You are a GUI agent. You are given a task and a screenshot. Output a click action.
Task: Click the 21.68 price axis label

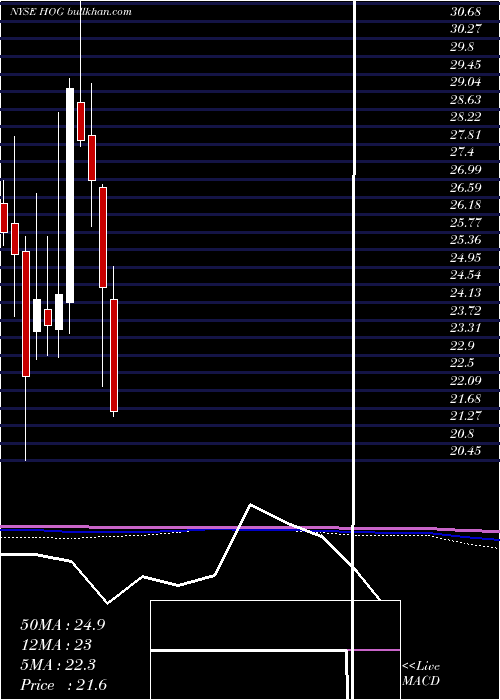466,398
